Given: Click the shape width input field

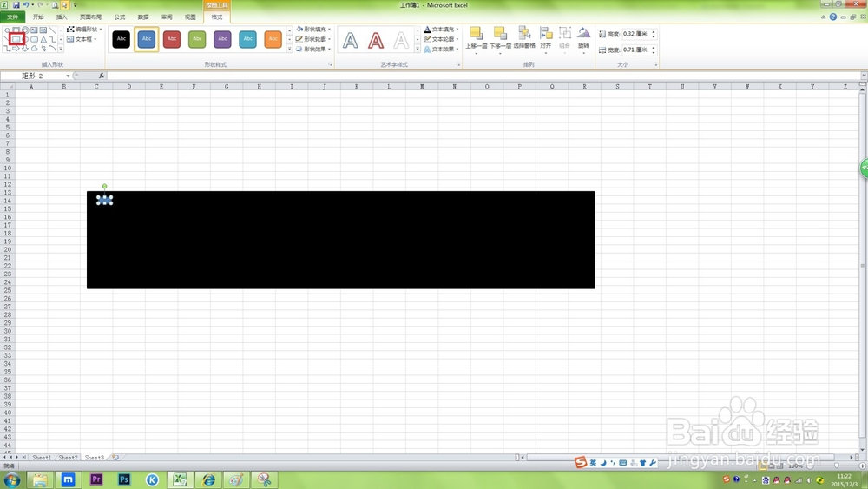Looking at the screenshot, I should 636,50.
